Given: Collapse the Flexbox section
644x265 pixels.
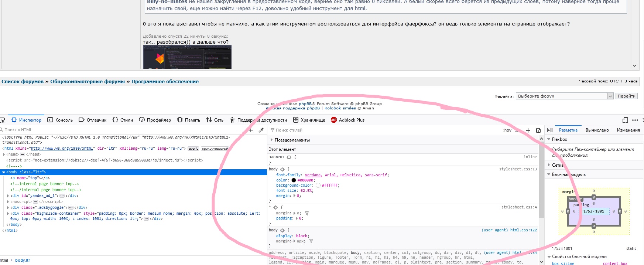Looking at the screenshot, I should click(549, 139).
